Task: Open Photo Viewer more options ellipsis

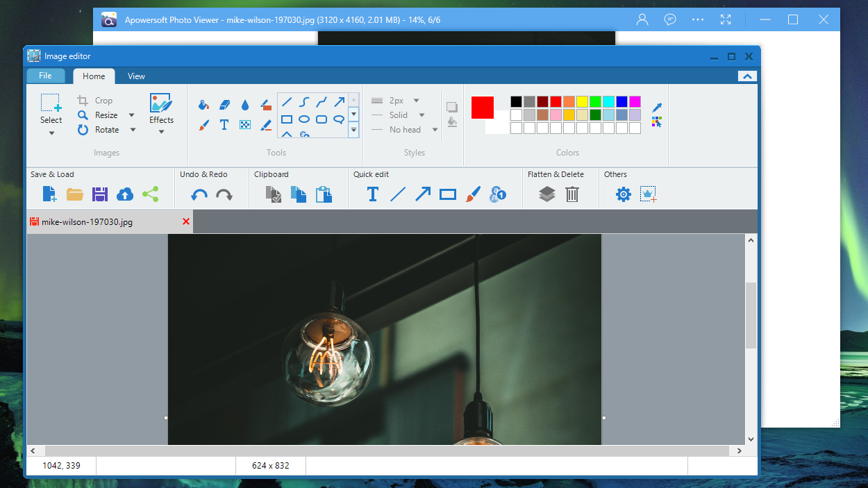Action: (698, 19)
